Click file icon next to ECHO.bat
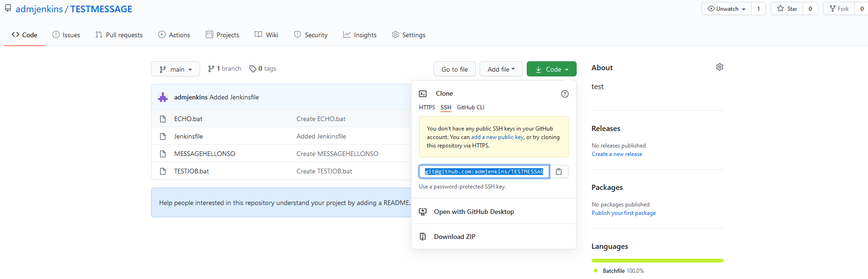868x279 pixels. (163, 119)
